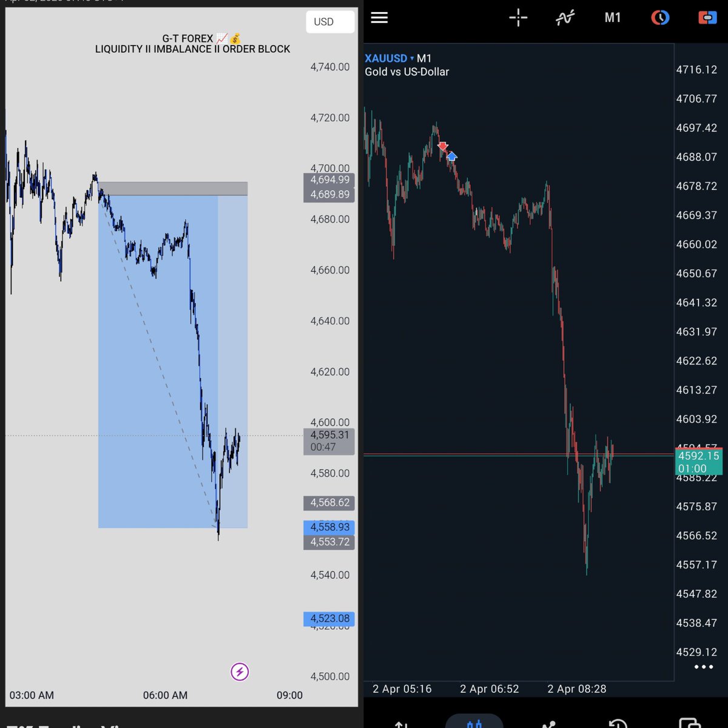
Task: Select the 4,568.62 price label
Action: [x=329, y=502]
